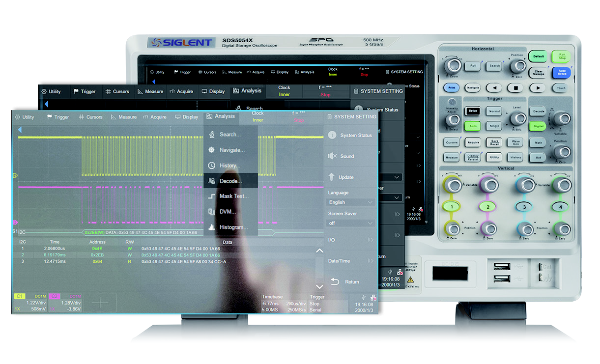Click the Clear Sweeps button
Viewport: 600px width, 364px height.
click(x=539, y=73)
